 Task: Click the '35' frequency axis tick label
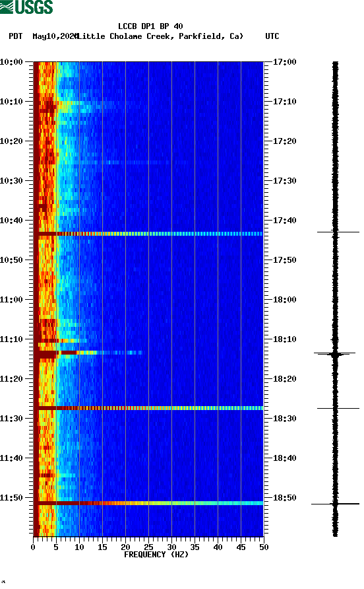tap(195, 547)
